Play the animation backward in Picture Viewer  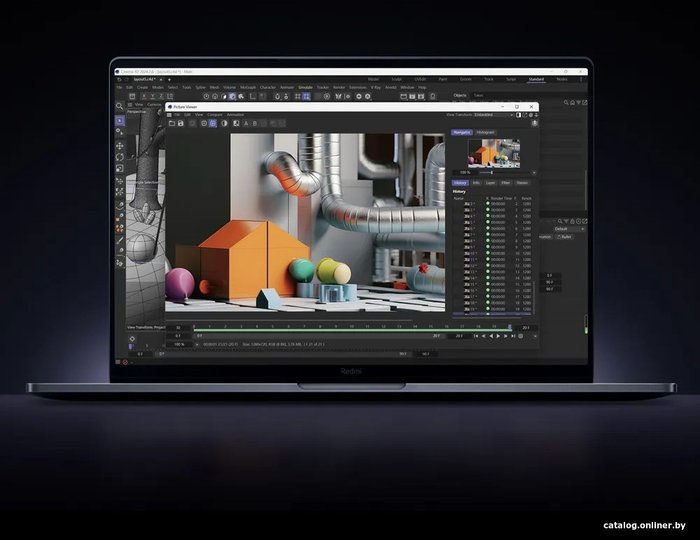tap(491, 336)
